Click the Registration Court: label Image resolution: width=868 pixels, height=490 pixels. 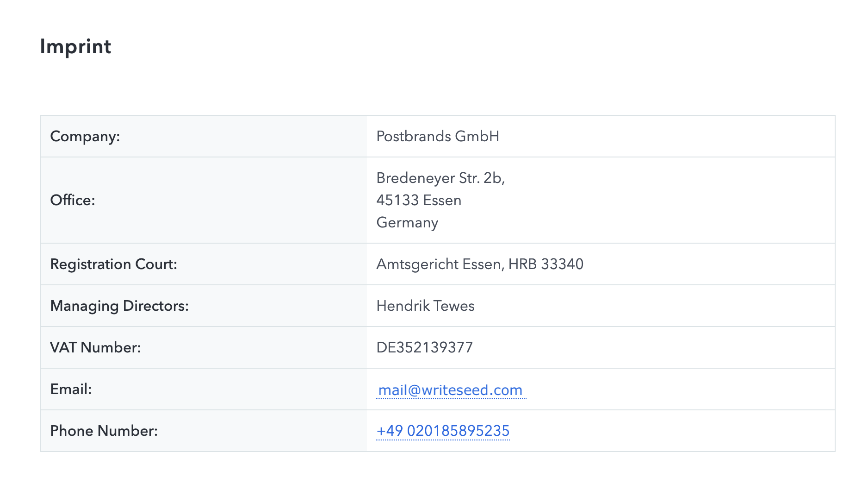click(x=113, y=264)
